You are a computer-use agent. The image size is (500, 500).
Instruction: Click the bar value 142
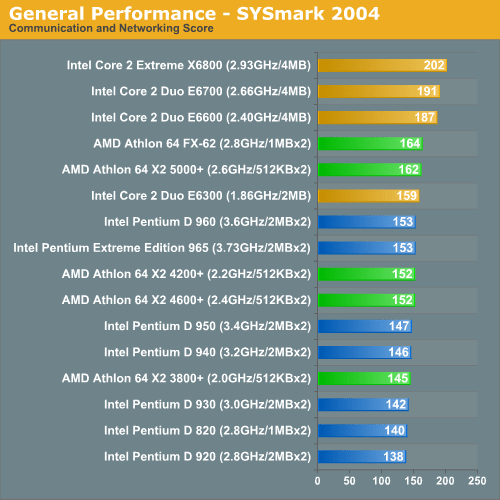coord(396,404)
